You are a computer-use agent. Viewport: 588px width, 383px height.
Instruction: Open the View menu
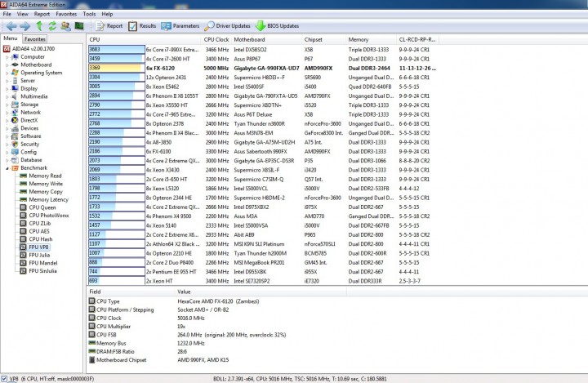coord(23,14)
